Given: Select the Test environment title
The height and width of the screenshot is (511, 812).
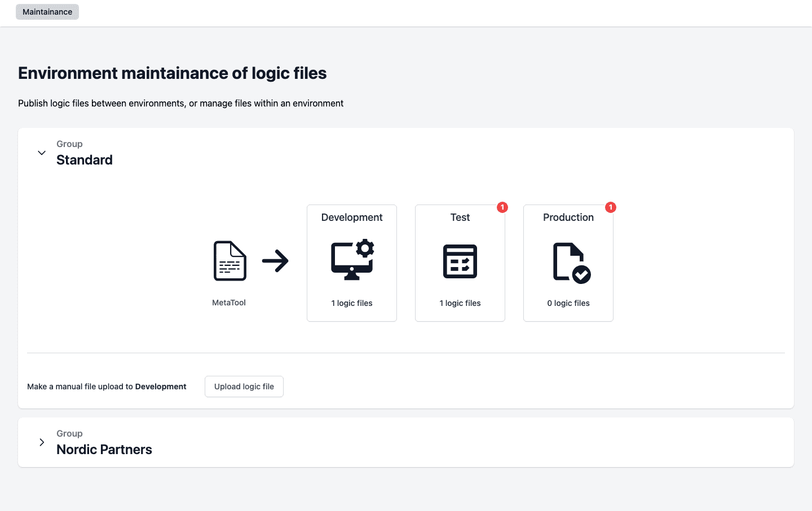Looking at the screenshot, I should click(x=460, y=217).
